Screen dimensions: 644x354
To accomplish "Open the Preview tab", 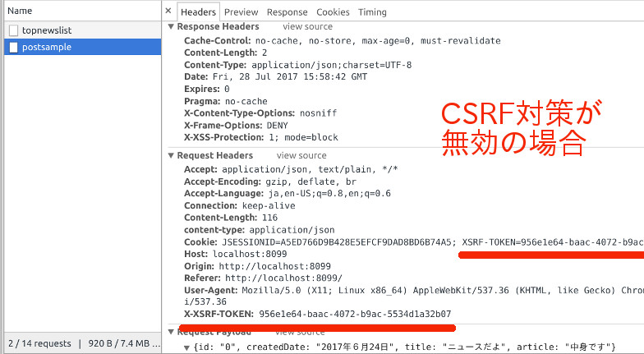I will (241, 11).
